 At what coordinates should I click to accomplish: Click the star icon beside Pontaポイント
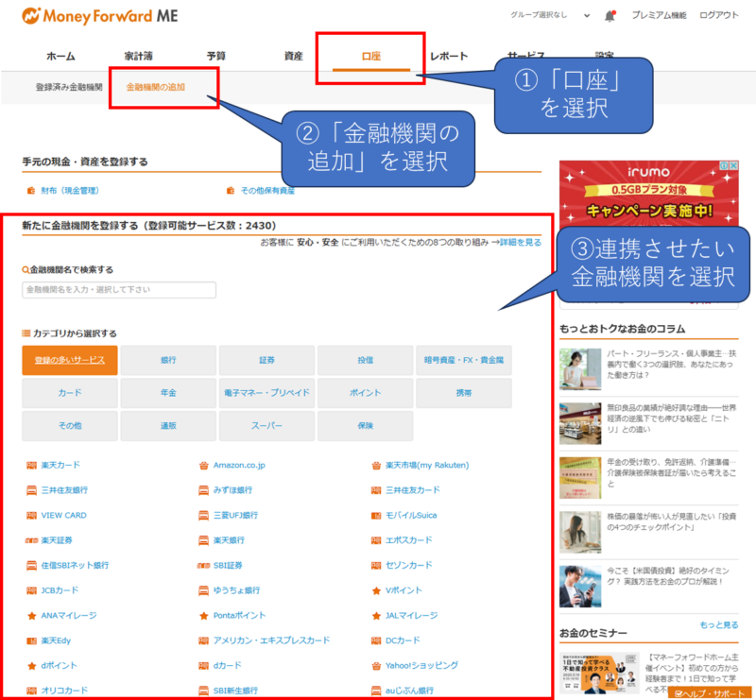[x=203, y=616]
